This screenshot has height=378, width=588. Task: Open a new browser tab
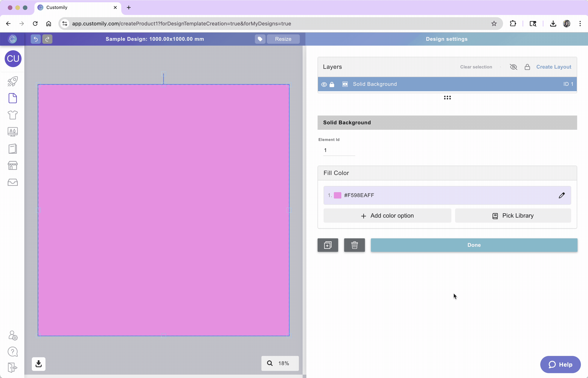[129, 7]
